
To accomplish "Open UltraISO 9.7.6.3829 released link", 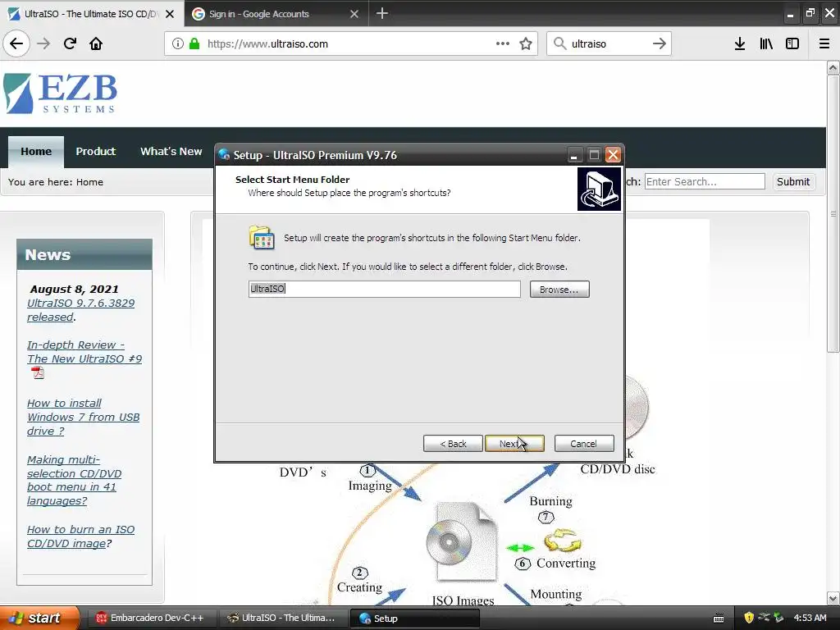I will coord(81,310).
